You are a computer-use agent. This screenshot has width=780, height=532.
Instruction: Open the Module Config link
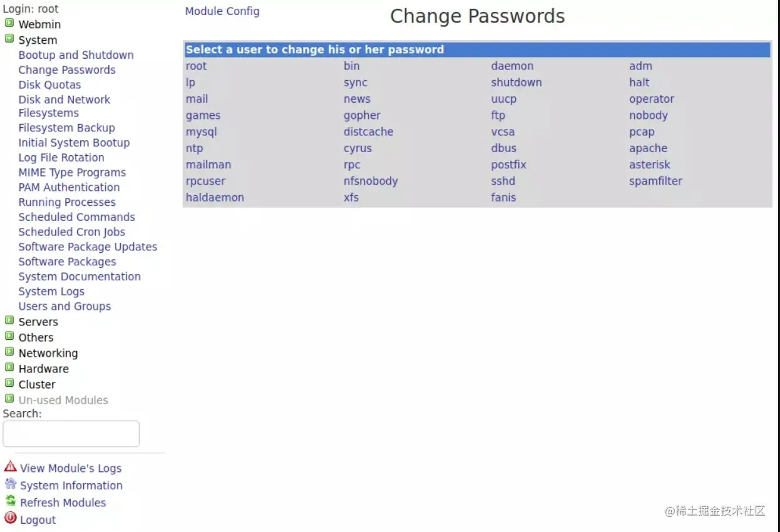pos(222,11)
